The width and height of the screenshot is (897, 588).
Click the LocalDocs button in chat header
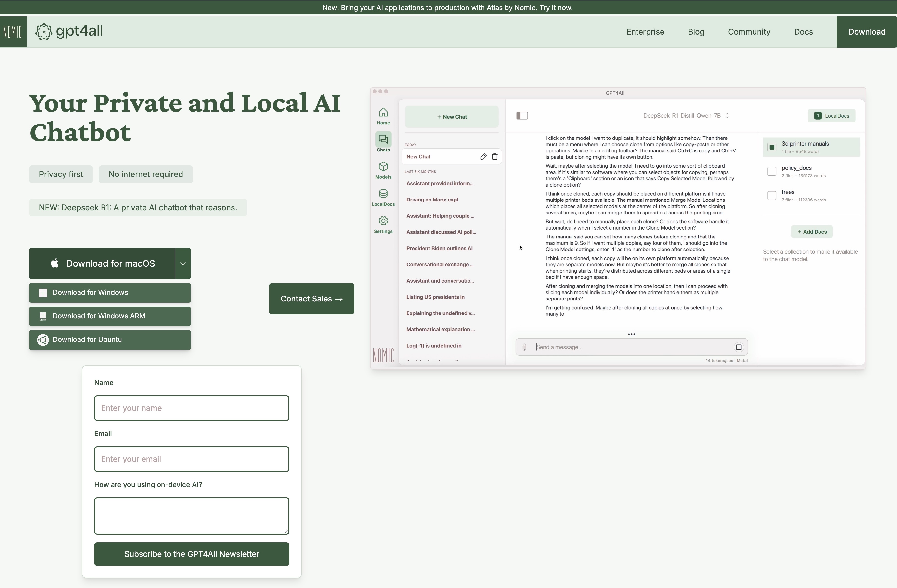coord(832,116)
